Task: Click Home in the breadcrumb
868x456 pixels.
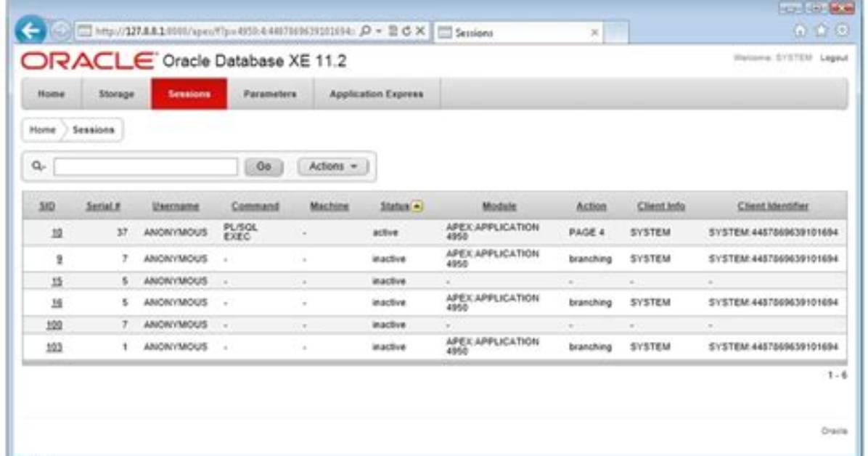Action: (43, 130)
